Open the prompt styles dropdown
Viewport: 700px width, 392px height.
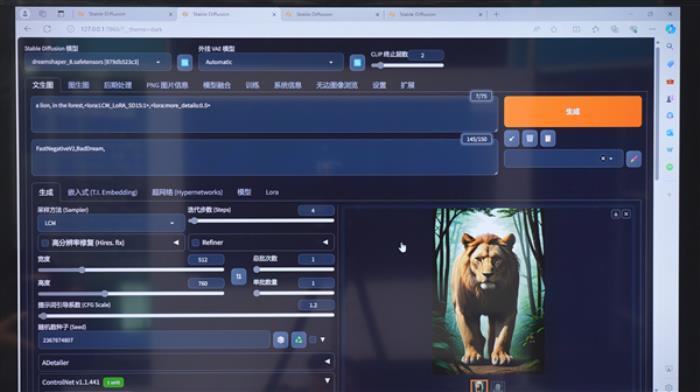tap(563, 159)
